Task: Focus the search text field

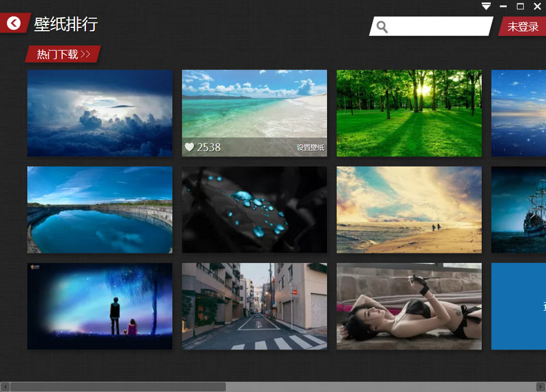Action: click(x=437, y=27)
